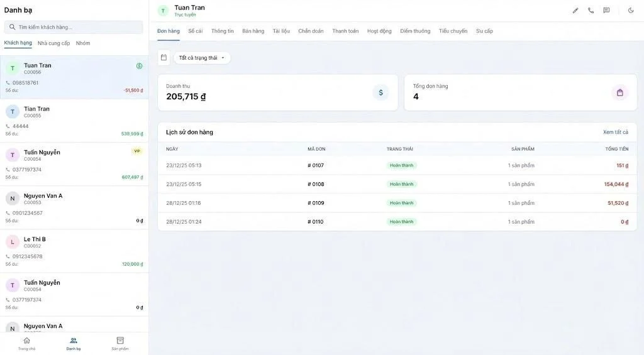644x355 pixels.
Task: Open the Thanh toán tab
Action: (345, 31)
